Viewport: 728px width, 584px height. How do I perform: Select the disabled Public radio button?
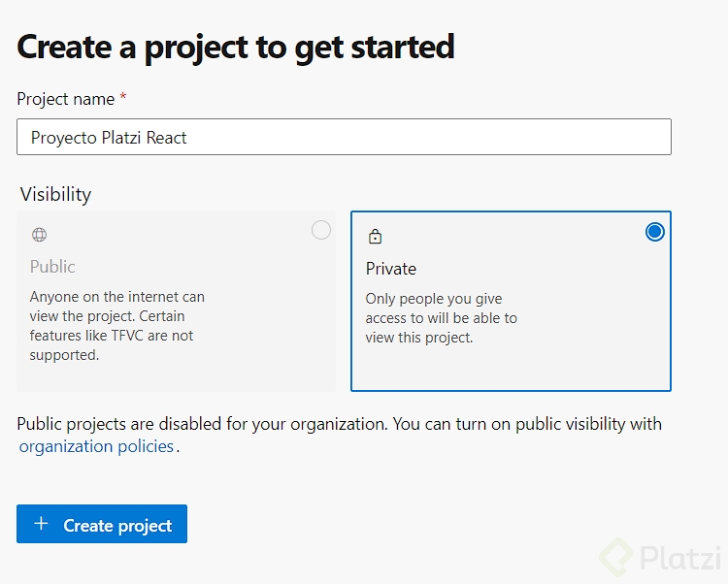(x=321, y=230)
